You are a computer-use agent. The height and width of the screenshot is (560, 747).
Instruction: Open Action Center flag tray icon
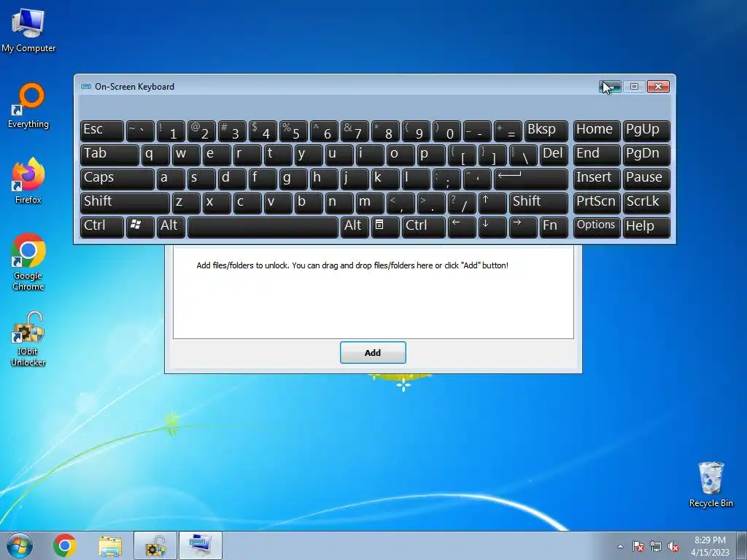638,547
